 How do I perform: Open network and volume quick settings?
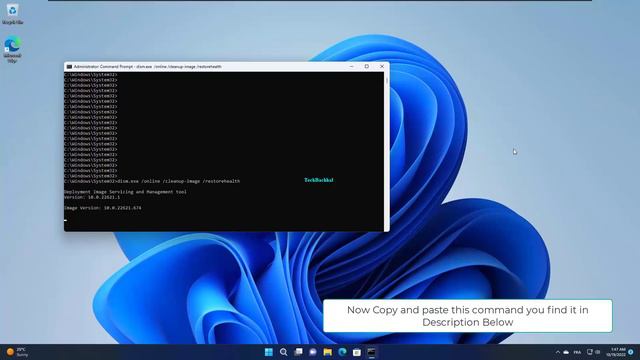(593, 352)
